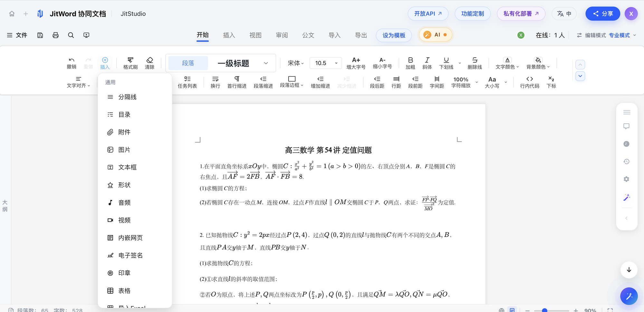Toggle italic (斜体) formatting
Image resolution: width=644 pixels, height=312 pixels.
pyautogui.click(x=427, y=63)
